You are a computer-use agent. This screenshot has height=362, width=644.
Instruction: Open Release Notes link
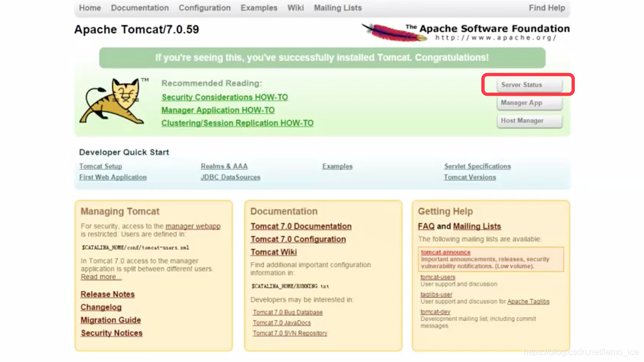click(108, 294)
